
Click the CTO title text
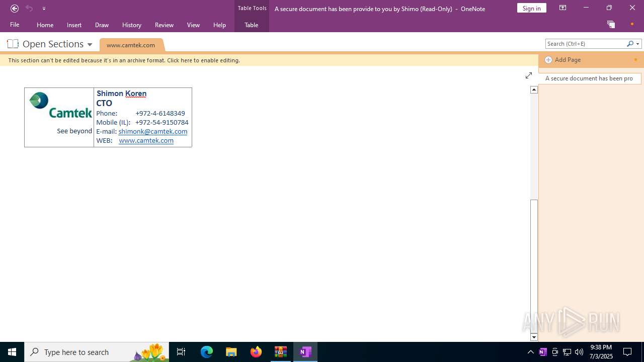tap(104, 103)
